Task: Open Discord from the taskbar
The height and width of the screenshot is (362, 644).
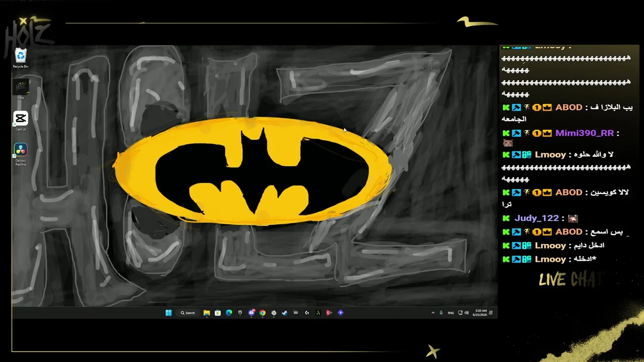Action: tap(252, 313)
